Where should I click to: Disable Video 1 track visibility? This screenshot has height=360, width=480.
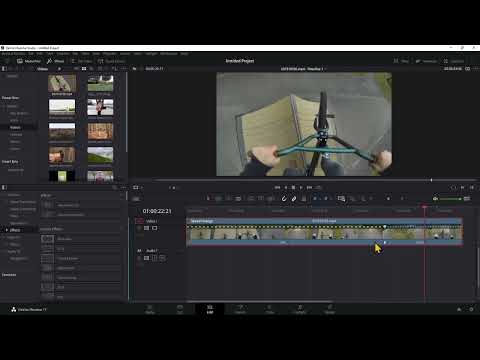point(155,228)
